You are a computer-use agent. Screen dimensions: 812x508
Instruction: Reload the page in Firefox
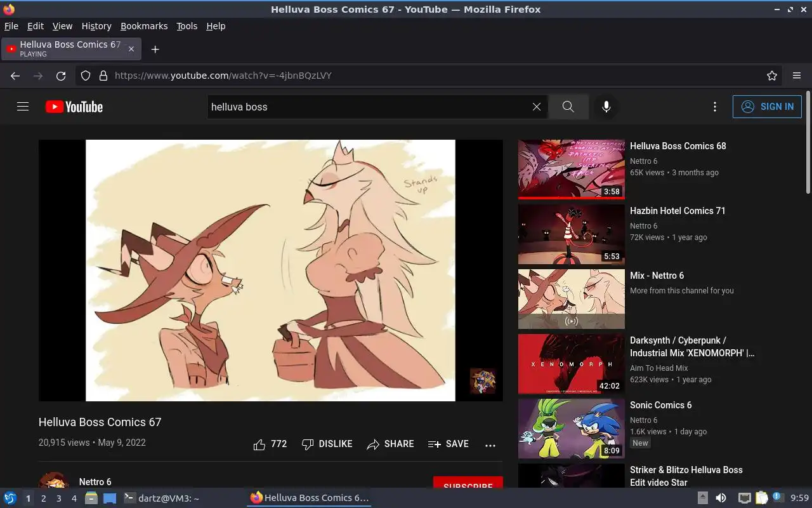pyautogui.click(x=61, y=76)
